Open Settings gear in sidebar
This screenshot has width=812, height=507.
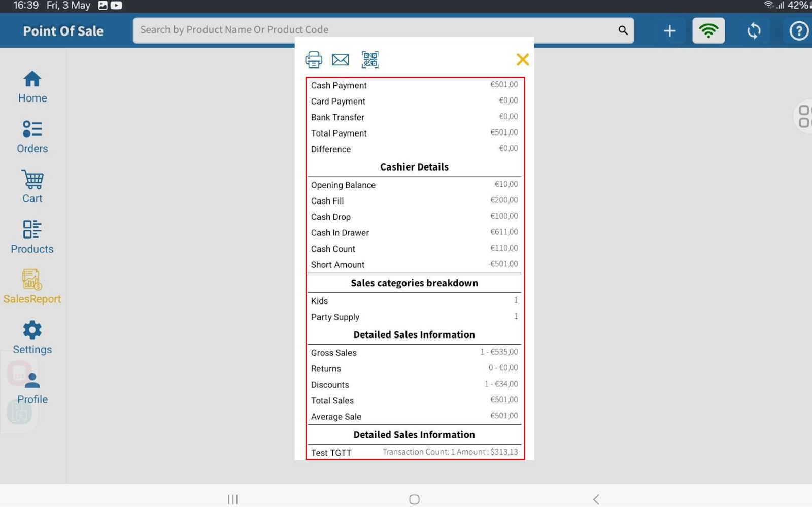click(32, 337)
